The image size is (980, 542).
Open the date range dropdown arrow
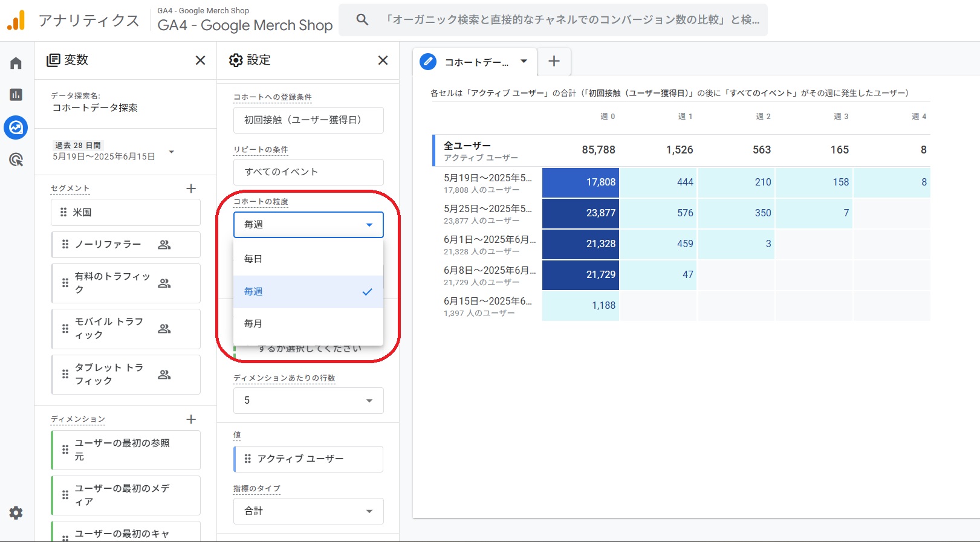coord(172,152)
